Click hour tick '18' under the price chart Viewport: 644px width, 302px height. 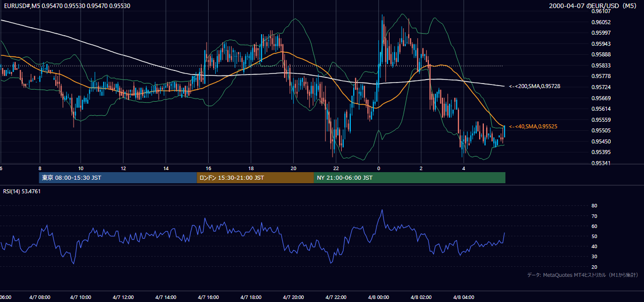point(251,168)
